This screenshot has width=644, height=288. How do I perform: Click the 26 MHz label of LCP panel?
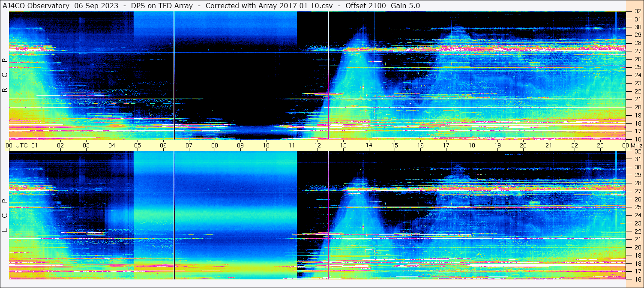[x=637, y=199]
